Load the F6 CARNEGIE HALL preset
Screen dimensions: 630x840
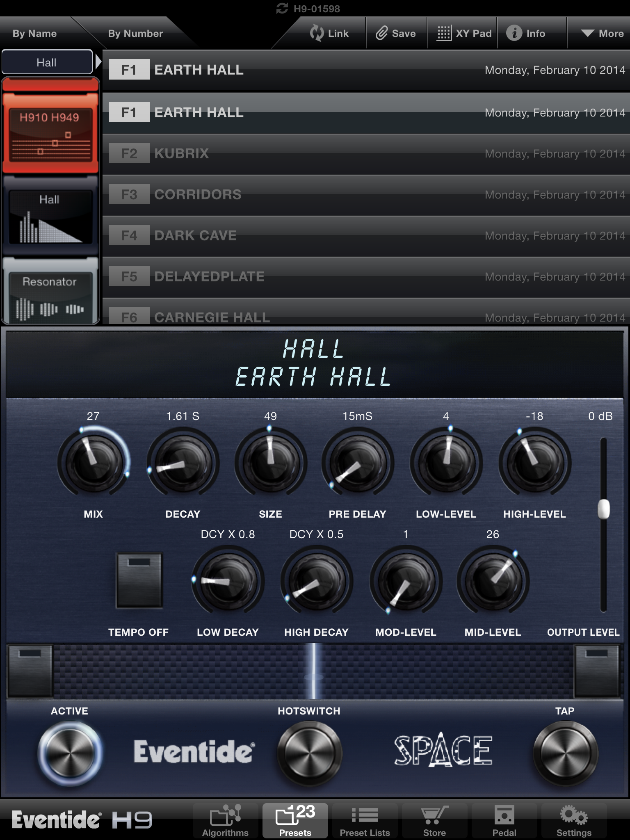click(x=366, y=312)
